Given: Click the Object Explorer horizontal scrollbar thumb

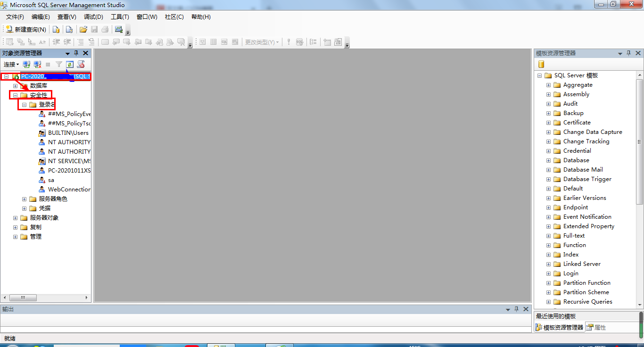Looking at the screenshot, I should [23, 297].
